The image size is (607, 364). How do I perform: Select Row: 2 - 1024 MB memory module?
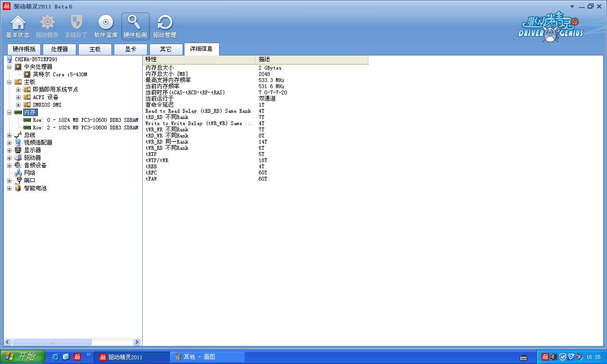click(85, 127)
